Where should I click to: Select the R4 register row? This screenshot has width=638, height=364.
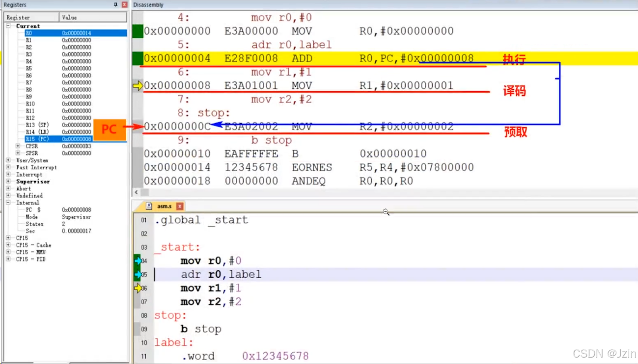point(76,61)
